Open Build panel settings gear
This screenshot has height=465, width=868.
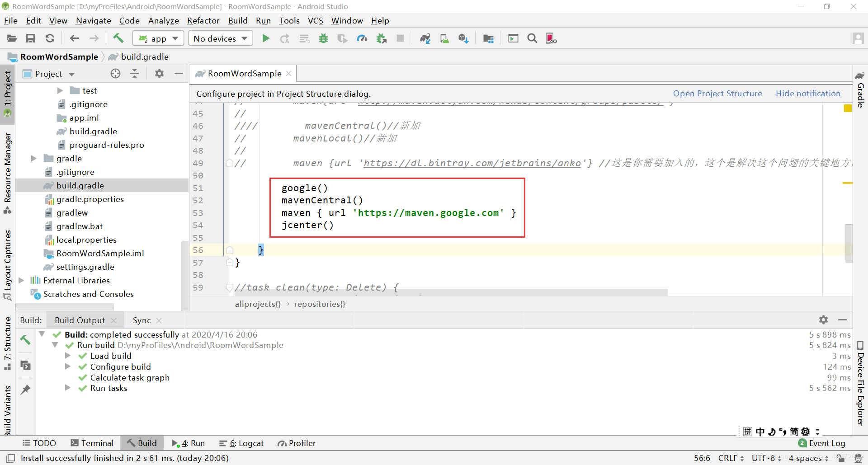click(x=823, y=320)
